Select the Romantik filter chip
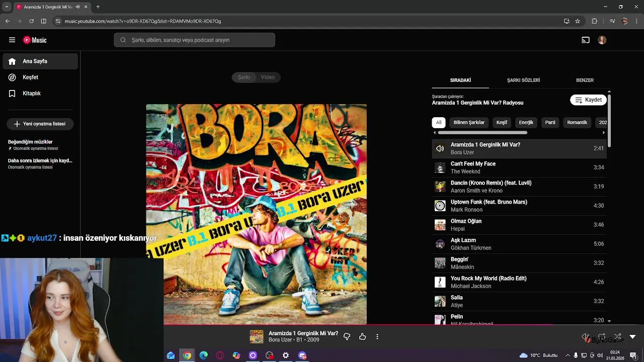This screenshot has width=644, height=362. coord(577,123)
